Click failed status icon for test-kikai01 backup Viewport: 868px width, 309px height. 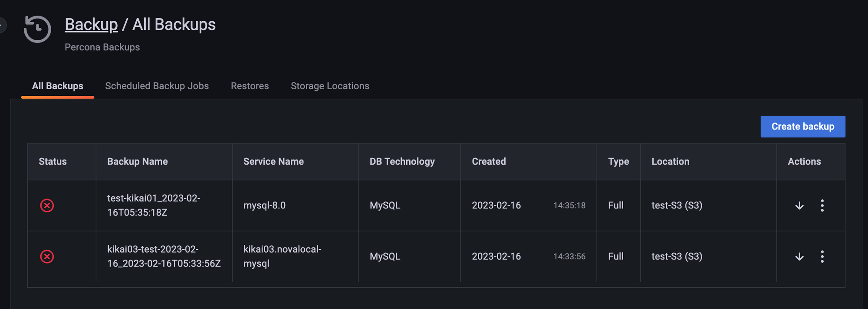coord(47,205)
